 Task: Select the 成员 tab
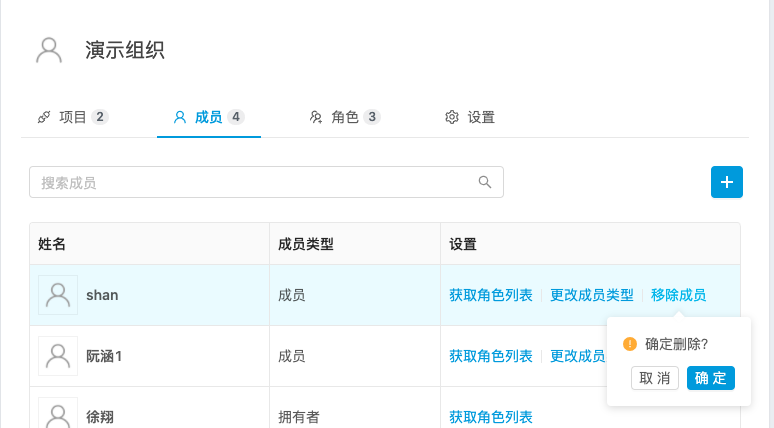click(208, 117)
